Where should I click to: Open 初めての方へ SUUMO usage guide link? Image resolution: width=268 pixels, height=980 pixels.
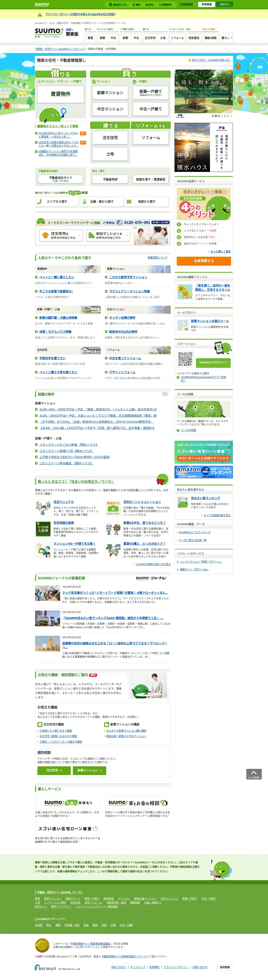tap(211, 60)
